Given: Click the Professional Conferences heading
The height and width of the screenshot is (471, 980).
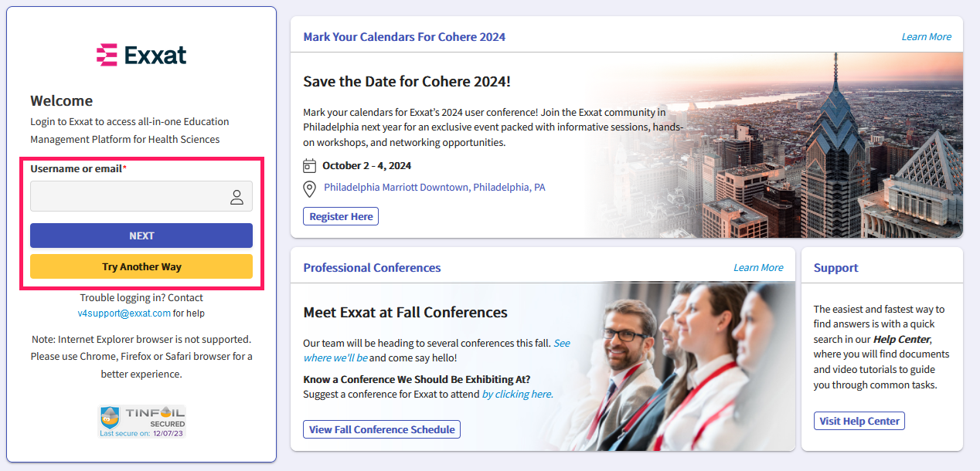Looking at the screenshot, I should 372,268.
